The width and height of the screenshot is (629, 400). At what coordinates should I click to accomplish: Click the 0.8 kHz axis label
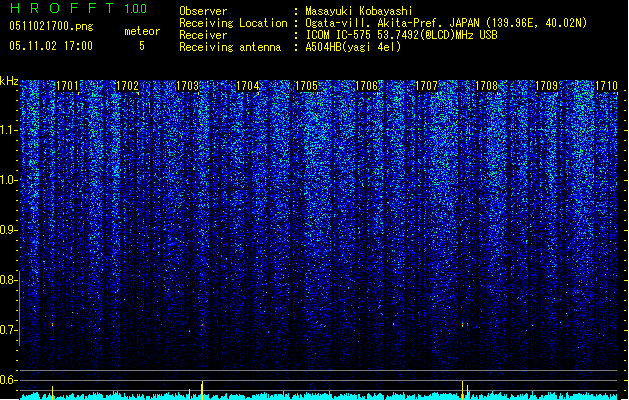click(8, 280)
